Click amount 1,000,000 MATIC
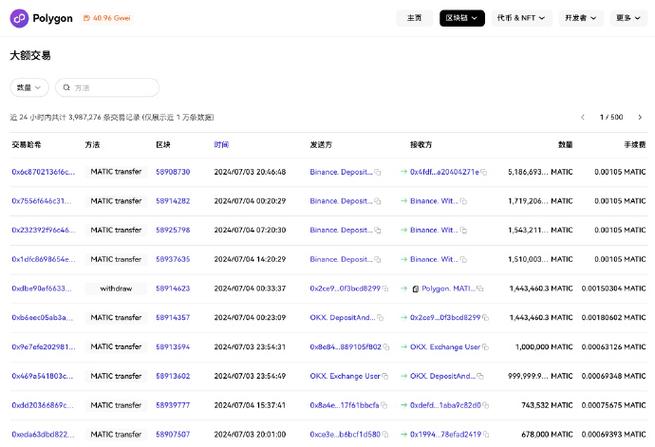This screenshot has width=655, height=447. click(544, 347)
